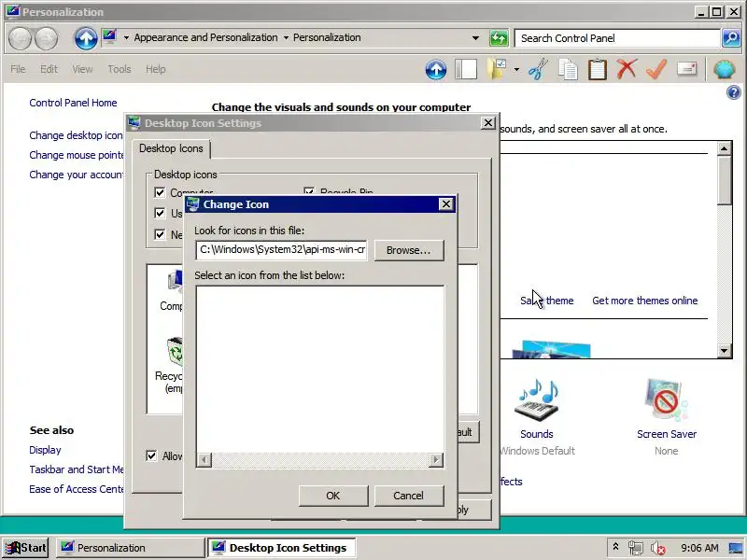Click the Sounds piano keyboard icon
Screen dimensions: 747x560
tap(537, 400)
